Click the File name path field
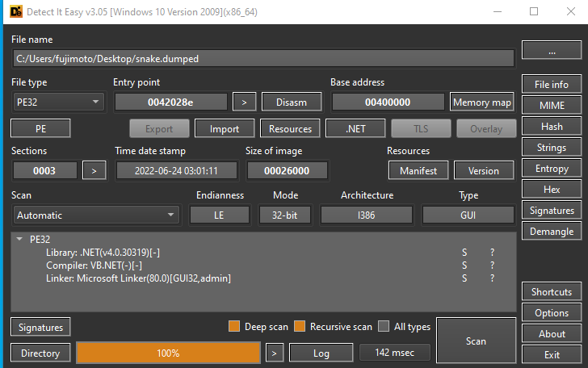 (x=263, y=58)
